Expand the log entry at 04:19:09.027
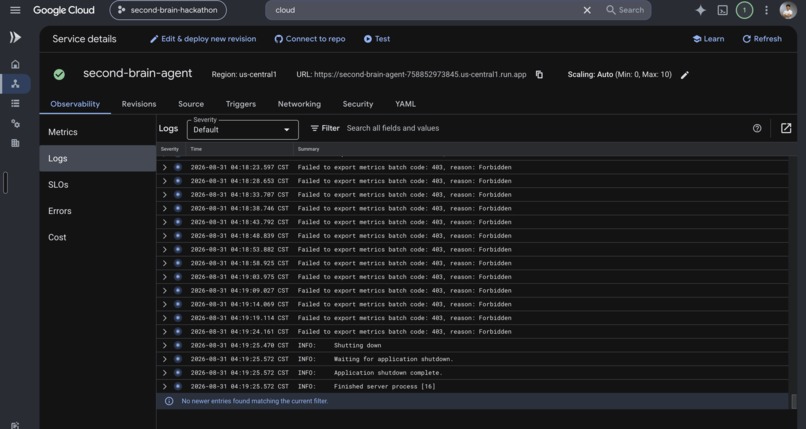Screen dimensions: 806x429 point(164,290)
